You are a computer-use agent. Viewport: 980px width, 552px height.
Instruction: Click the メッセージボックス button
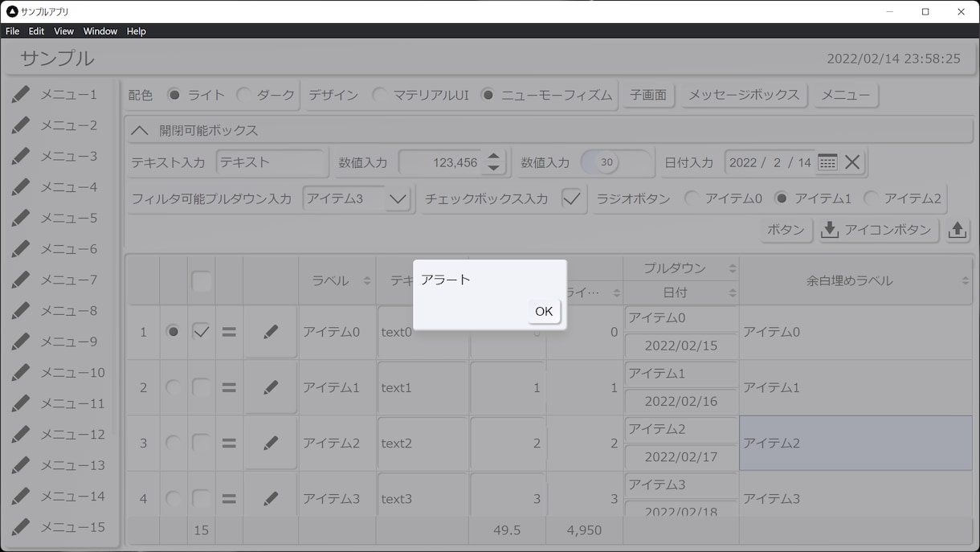(x=744, y=95)
